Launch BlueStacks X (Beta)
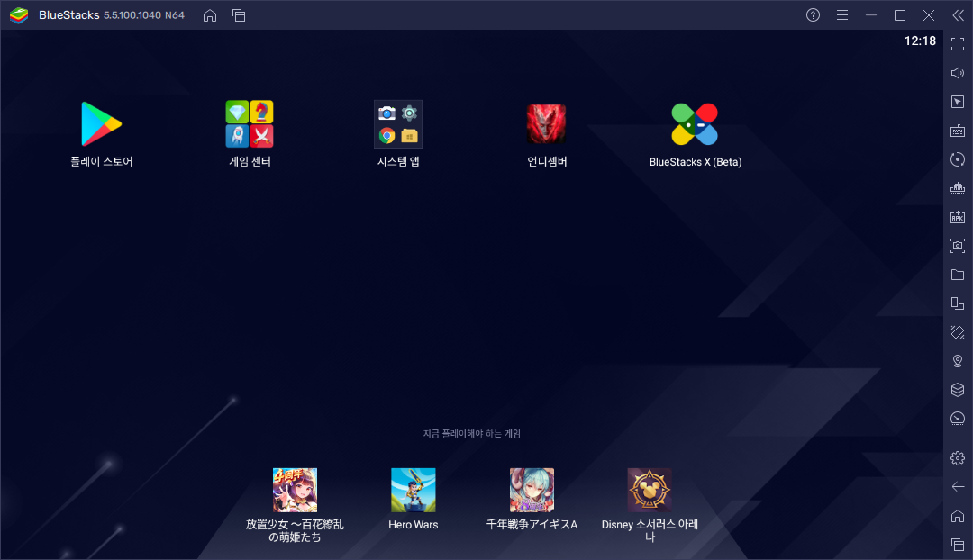This screenshot has width=973, height=560. pyautogui.click(x=695, y=124)
